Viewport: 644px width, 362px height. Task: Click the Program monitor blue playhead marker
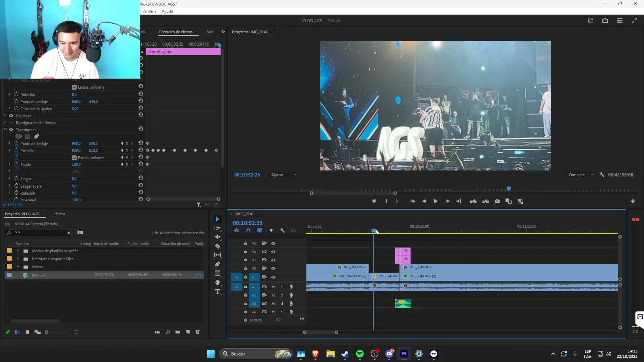509,188
